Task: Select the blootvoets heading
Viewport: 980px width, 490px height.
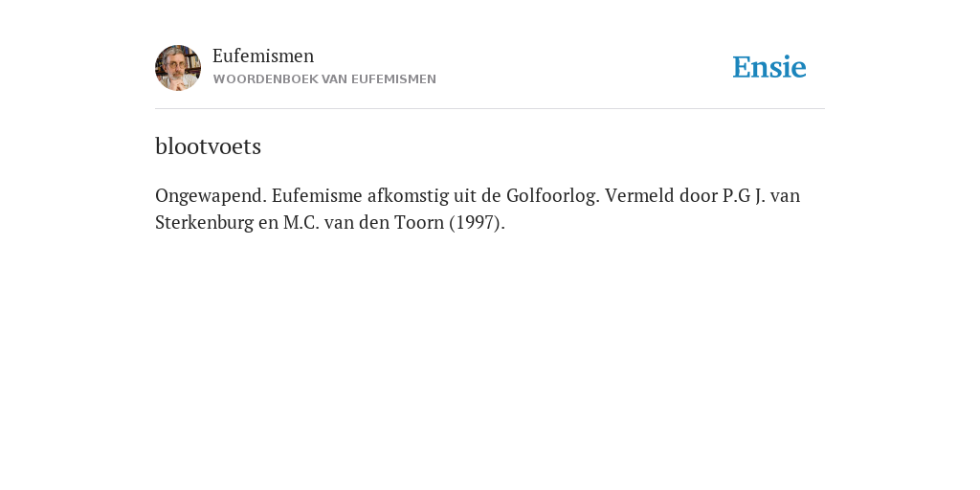Action: pos(208,146)
